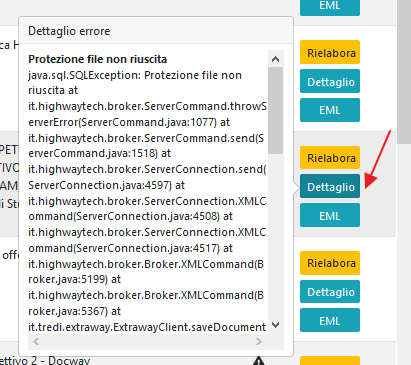Open Dettaglio in the row starting 'ca H'
The width and height of the screenshot is (411, 365).
330,81
